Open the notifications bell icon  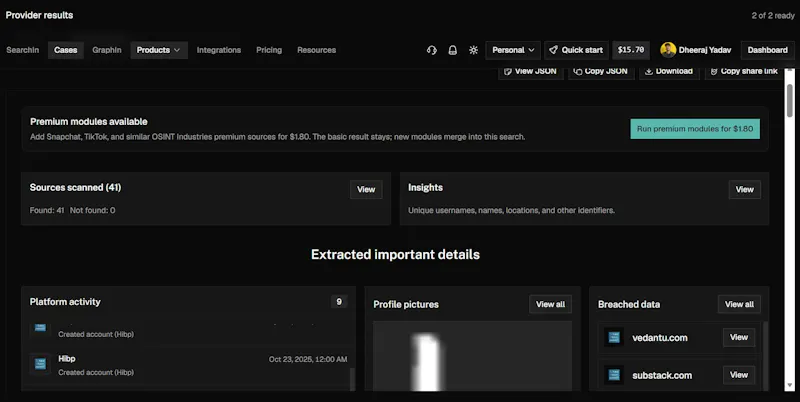[x=453, y=50]
